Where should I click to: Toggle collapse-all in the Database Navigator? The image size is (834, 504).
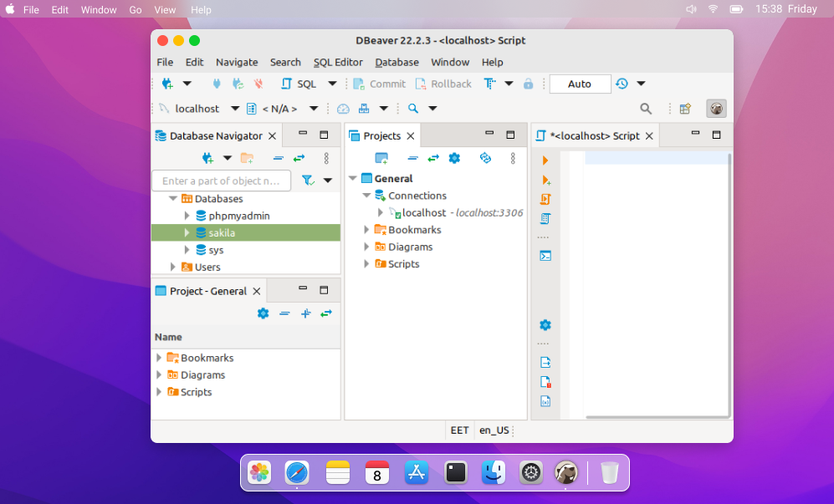pyautogui.click(x=278, y=158)
